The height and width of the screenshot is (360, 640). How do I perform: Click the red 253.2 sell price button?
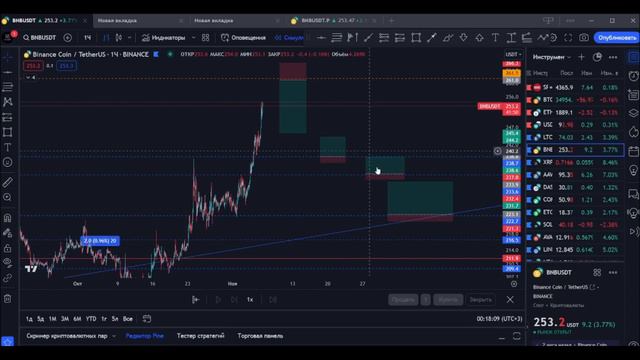pos(33,66)
